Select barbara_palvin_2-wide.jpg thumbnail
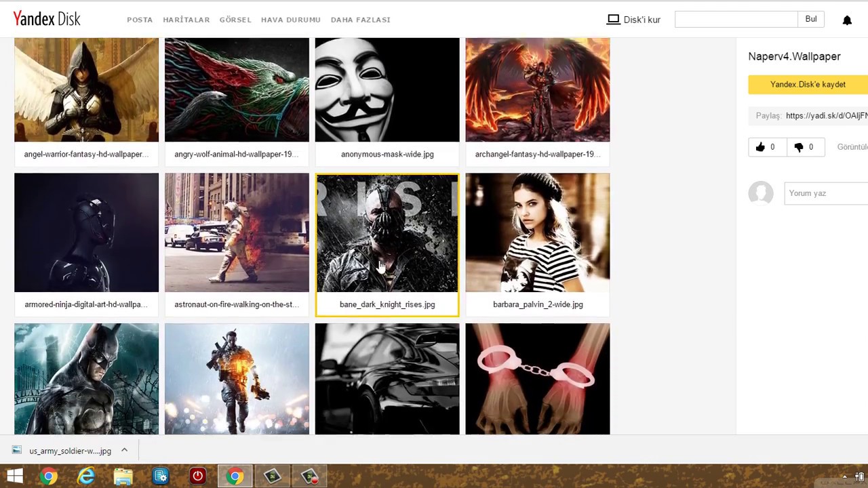 click(x=538, y=232)
